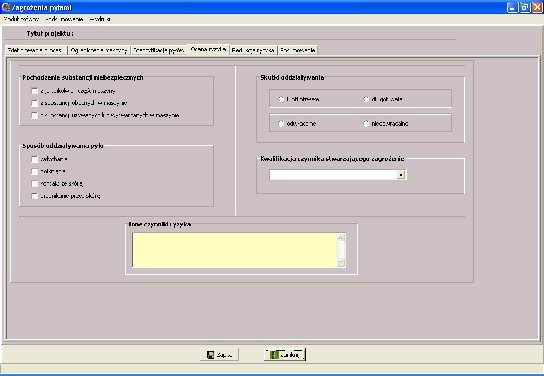The height and width of the screenshot is (376, 544).
Task: Tick the połknięcie checkbox in Sposób oddziaływania pyłu
Action: [34, 171]
